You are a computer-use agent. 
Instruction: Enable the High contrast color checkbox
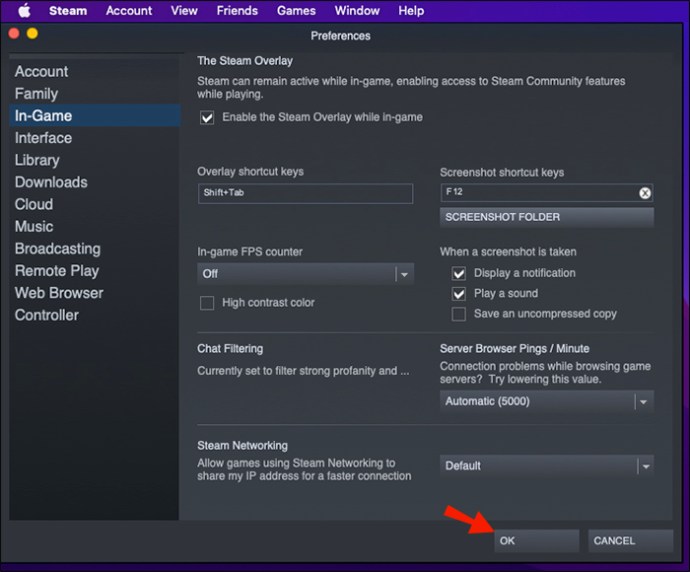click(x=207, y=303)
